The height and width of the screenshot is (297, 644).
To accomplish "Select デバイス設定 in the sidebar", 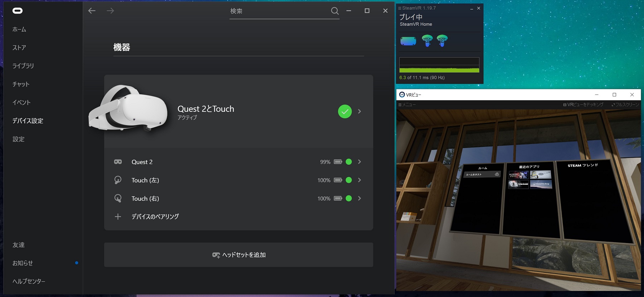I will point(28,121).
